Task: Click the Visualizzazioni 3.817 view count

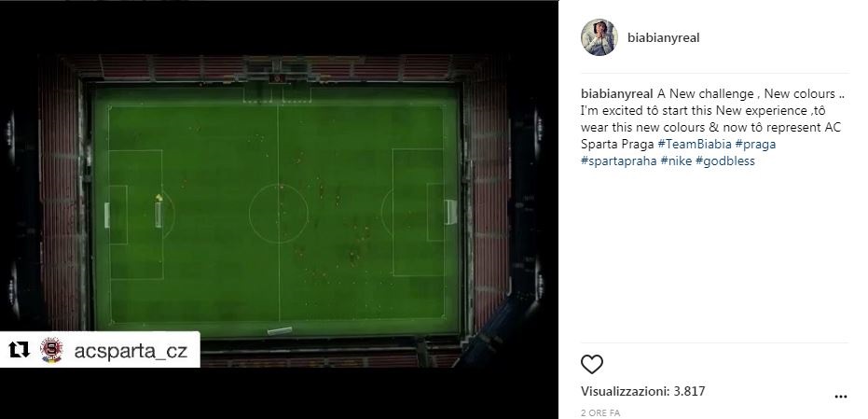Action: tap(642, 391)
